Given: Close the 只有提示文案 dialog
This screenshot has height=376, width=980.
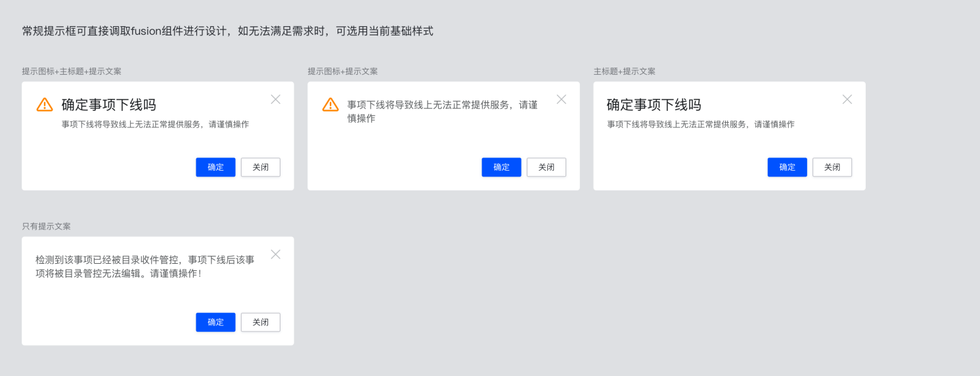Looking at the screenshot, I should click(x=276, y=254).
